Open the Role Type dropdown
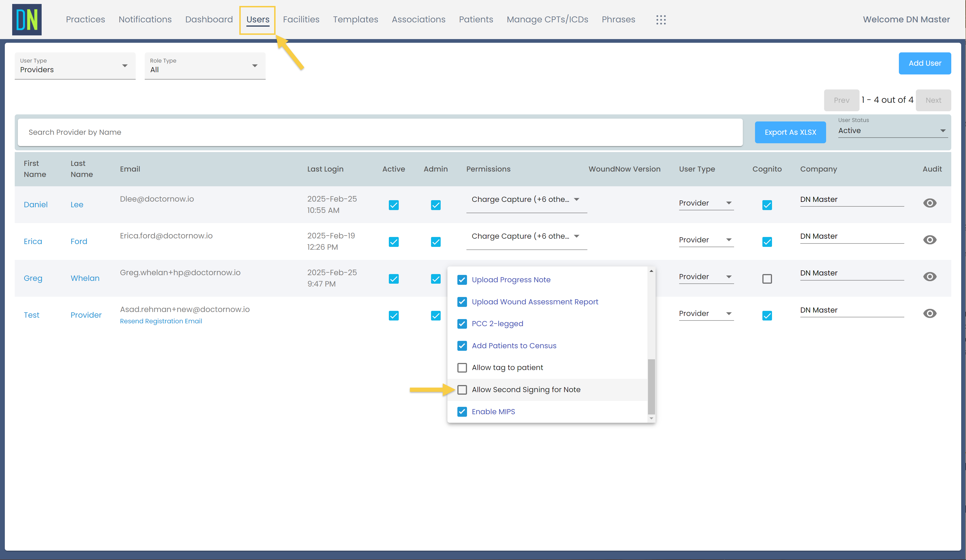966x560 pixels. coord(205,66)
